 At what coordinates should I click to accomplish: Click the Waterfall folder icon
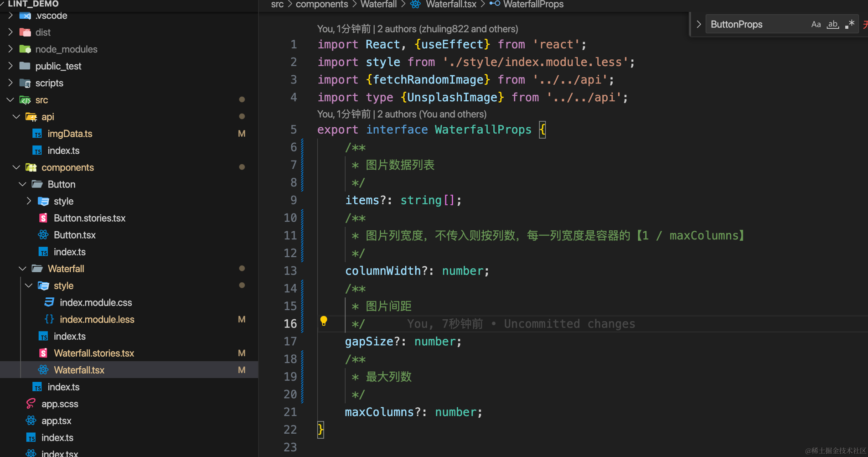coord(37,269)
